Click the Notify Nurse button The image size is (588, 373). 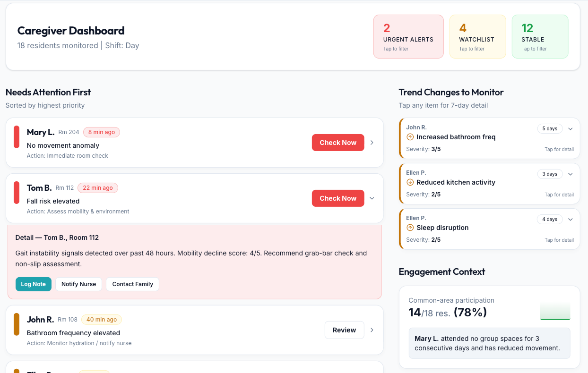[x=78, y=284]
